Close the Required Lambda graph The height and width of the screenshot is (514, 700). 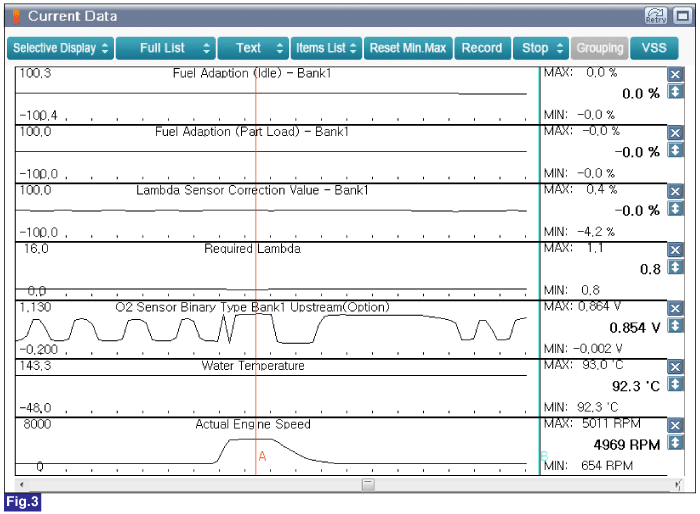point(675,250)
